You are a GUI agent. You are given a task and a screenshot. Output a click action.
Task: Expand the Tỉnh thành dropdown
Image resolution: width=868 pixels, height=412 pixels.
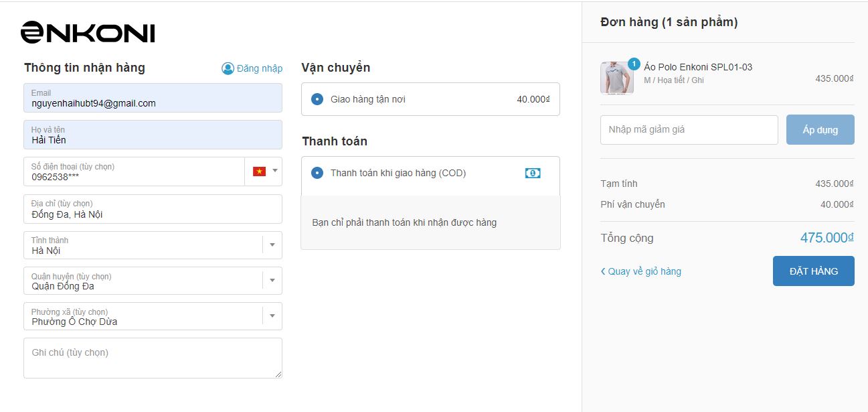click(272, 245)
